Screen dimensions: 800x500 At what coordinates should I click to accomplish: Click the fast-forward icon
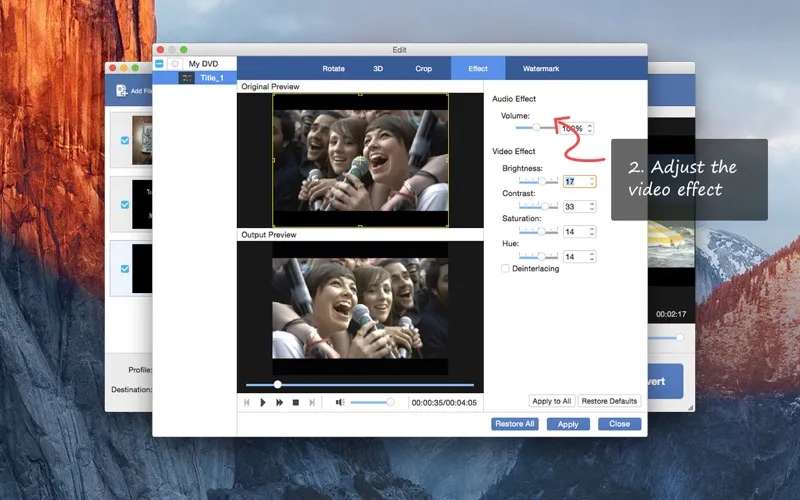[280, 403]
